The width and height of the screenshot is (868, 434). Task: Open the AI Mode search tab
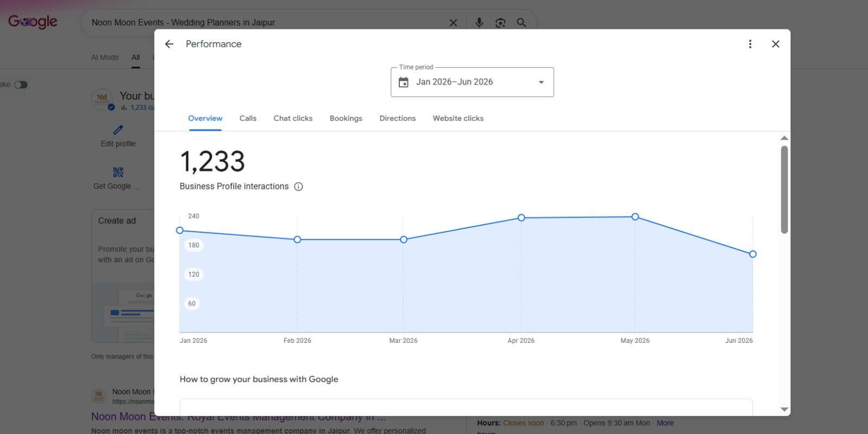(105, 58)
